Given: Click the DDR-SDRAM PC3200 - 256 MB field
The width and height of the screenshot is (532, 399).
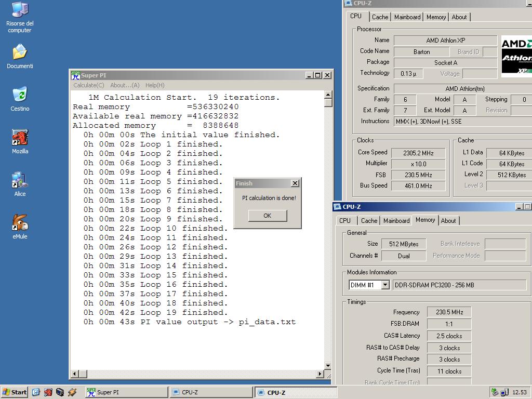Looking at the screenshot, I should point(460,285).
